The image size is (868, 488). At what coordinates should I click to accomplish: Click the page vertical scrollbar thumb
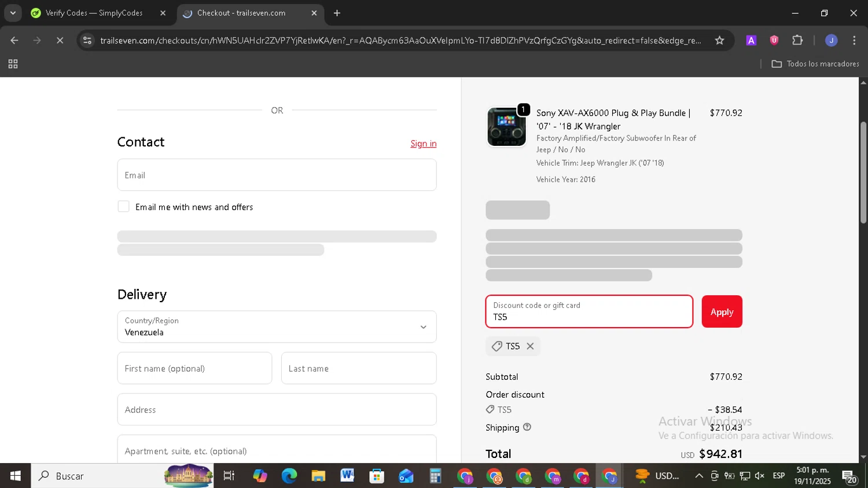click(863, 172)
